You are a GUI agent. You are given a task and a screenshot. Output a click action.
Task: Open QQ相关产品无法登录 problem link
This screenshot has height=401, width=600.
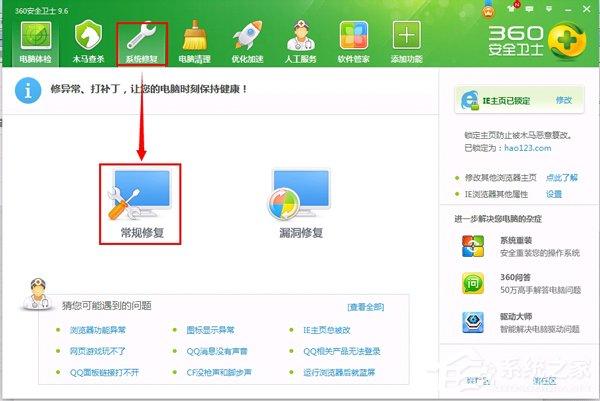[x=342, y=351]
